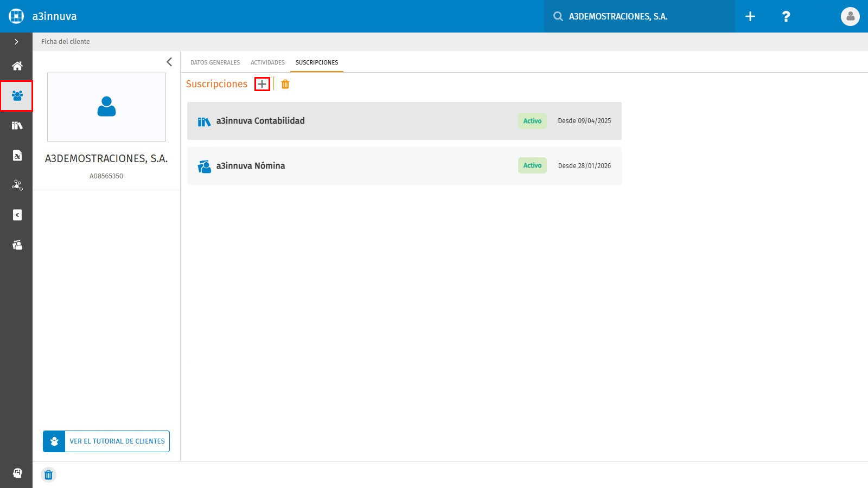Select the a3innuva Contabilidad subscription row
Image resolution: width=868 pixels, height=488 pixels.
(404, 121)
